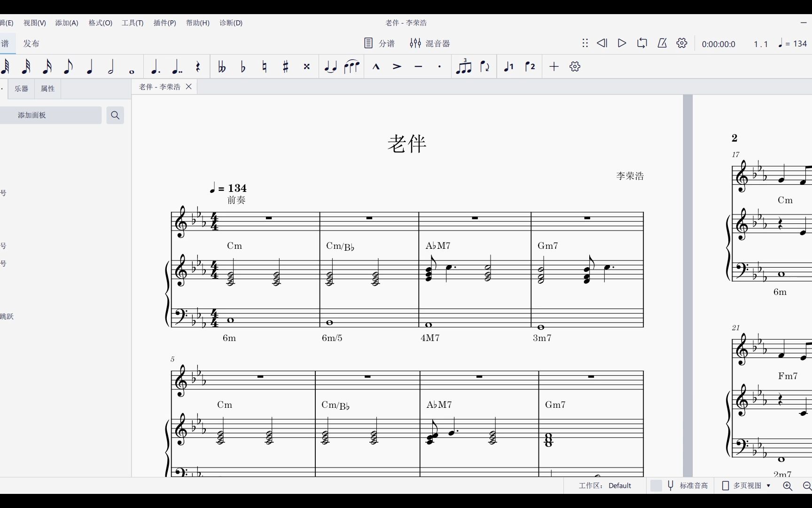This screenshot has height=508, width=812.
Task: Add a slur
Action: 351,67
